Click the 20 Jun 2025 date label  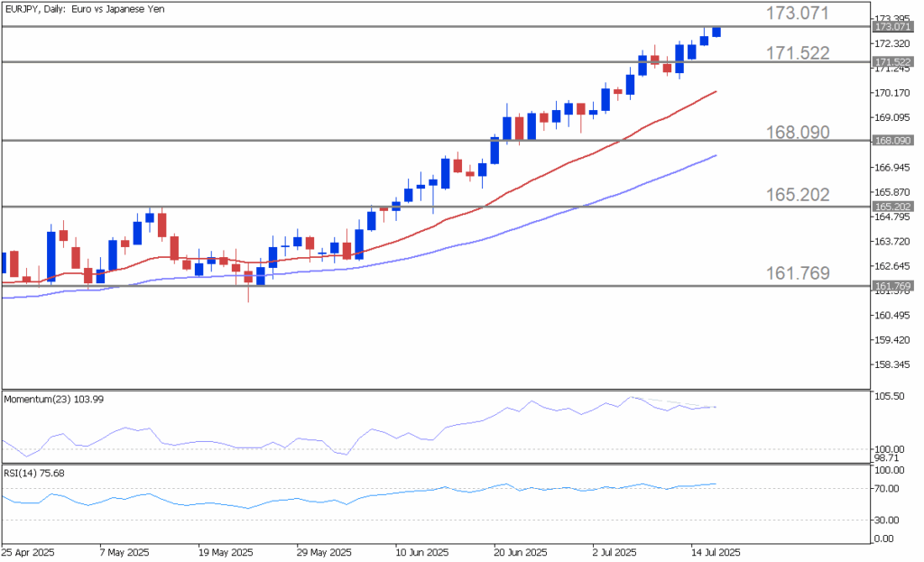521,553
